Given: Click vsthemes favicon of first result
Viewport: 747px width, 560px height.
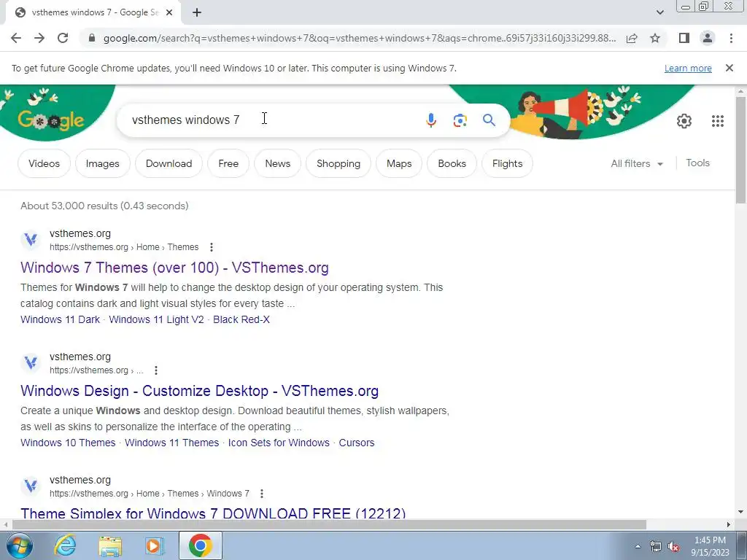Looking at the screenshot, I should click(31, 239).
